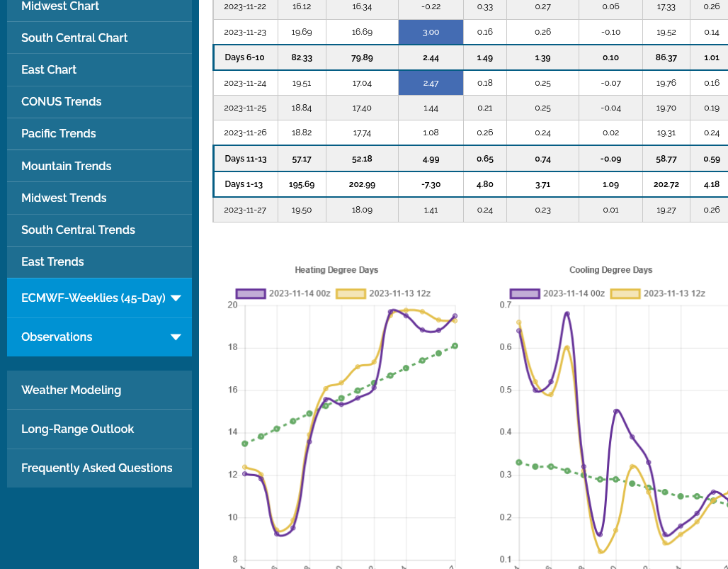This screenshot has width=728, height=569.
Task: Click the Weather Modeling button
Action: coord(71,390)
